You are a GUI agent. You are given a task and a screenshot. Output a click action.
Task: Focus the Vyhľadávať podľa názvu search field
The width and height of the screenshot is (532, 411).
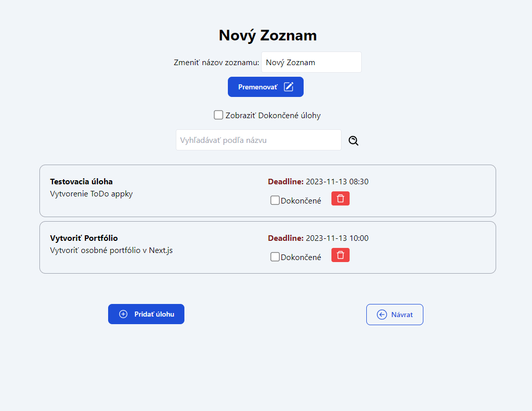click(x=259, y=140)
